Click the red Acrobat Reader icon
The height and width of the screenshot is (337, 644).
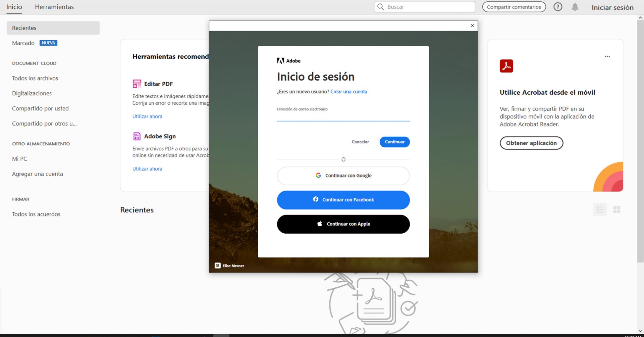pyautogui.click(x=506, y=66)
